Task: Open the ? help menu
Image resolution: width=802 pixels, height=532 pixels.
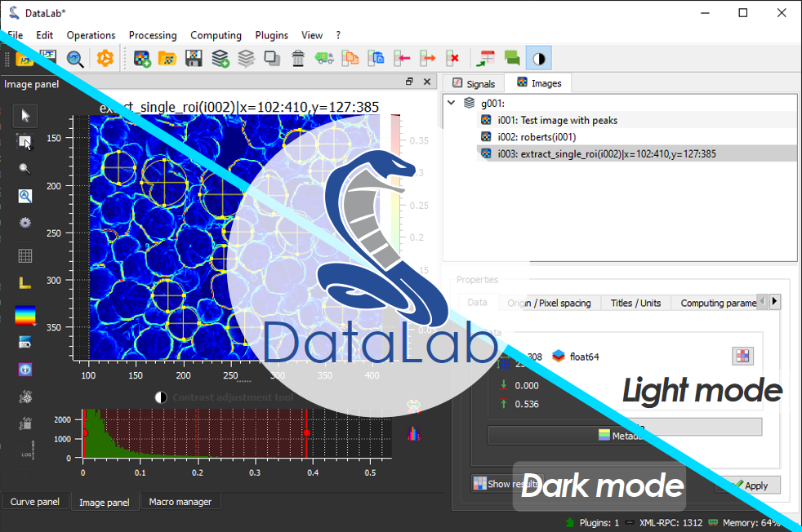Action: coord(338,35)
